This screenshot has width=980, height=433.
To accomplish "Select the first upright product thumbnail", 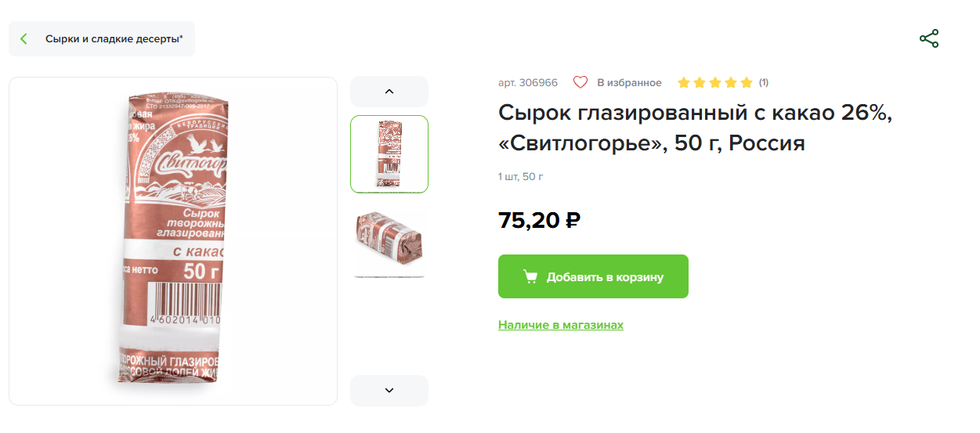I will 389,154.
